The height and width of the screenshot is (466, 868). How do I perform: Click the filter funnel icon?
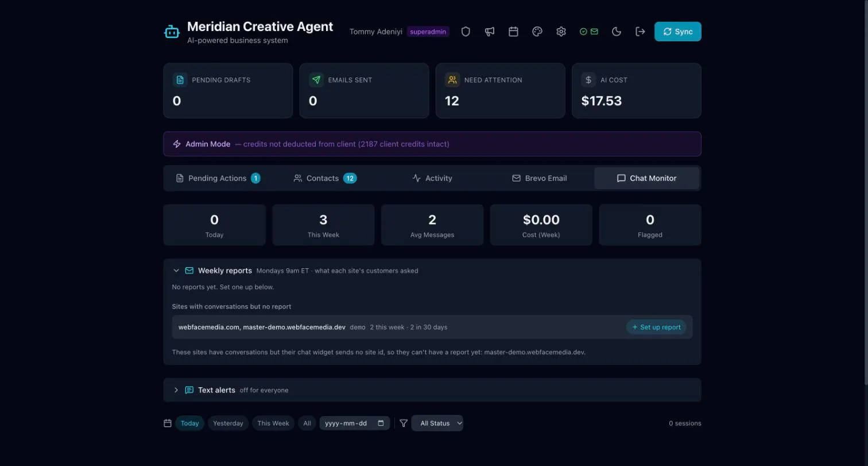pyautogui.click(x=404, y=423)
